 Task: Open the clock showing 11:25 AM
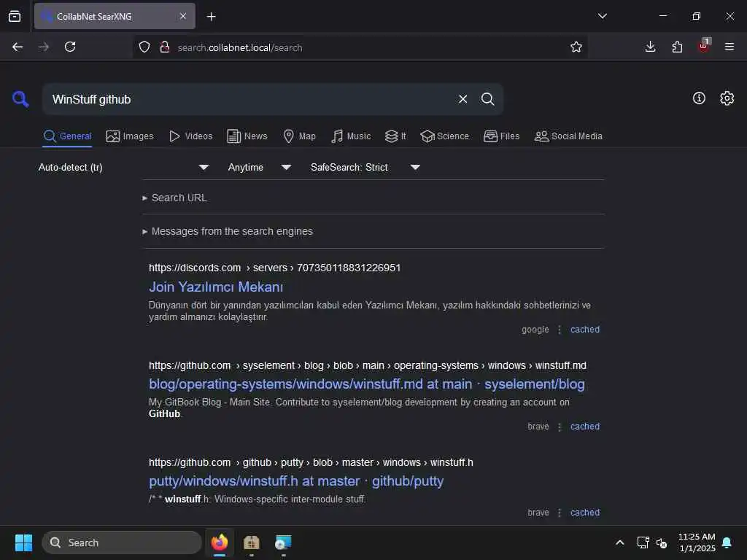(x=697, y=542)
